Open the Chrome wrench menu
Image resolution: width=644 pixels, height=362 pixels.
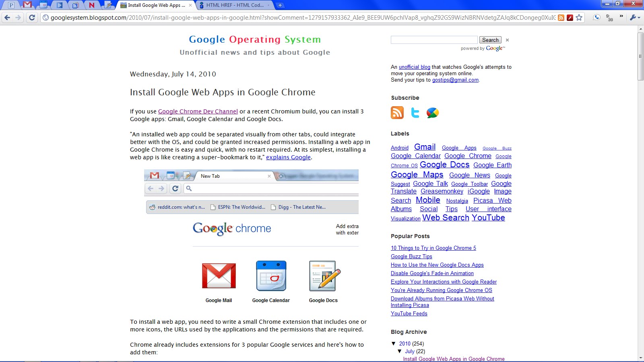pos(635,17)
